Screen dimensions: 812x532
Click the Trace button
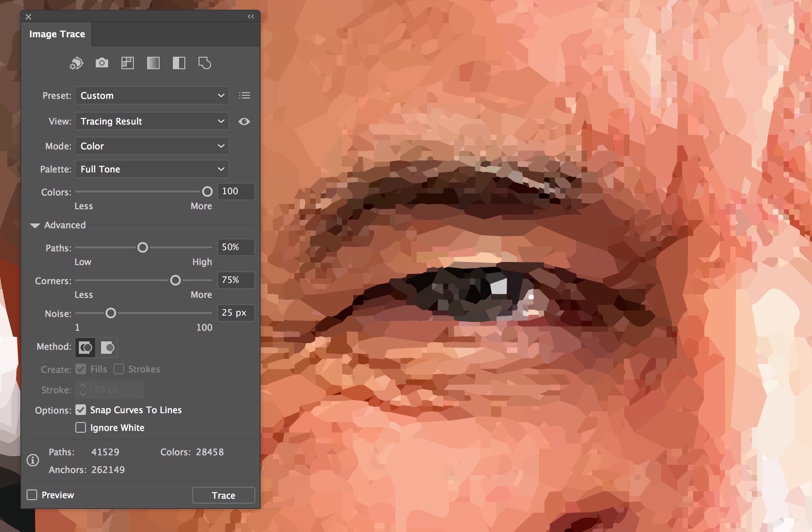tap(224, 495)
